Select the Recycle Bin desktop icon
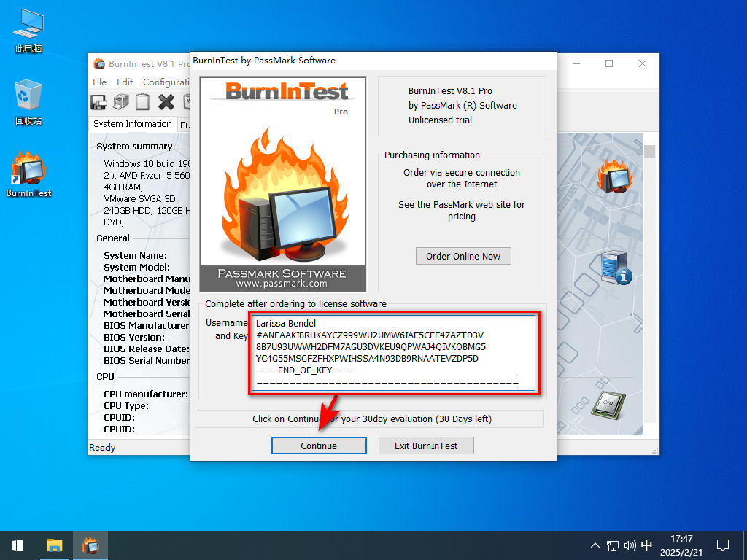Screen dimensions: 747x560 pos(28,102)
